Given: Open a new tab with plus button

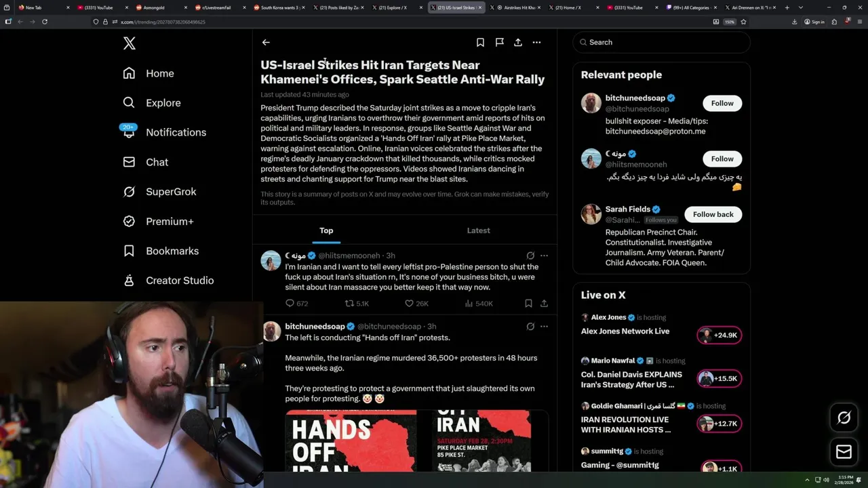Looking at the screenshot, I should click(787, 7).
